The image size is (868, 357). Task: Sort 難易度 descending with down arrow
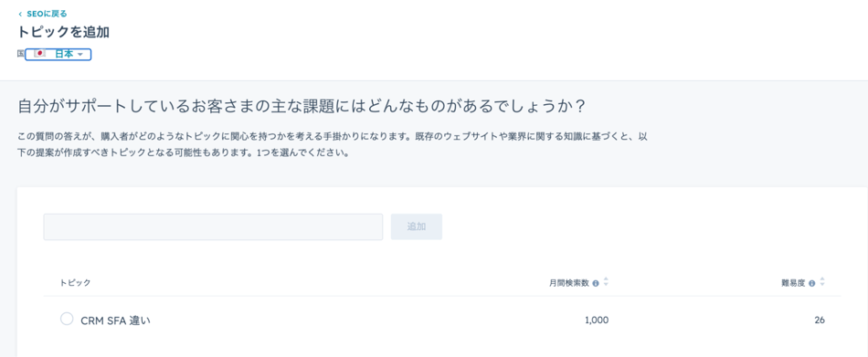tap(822, 285)
